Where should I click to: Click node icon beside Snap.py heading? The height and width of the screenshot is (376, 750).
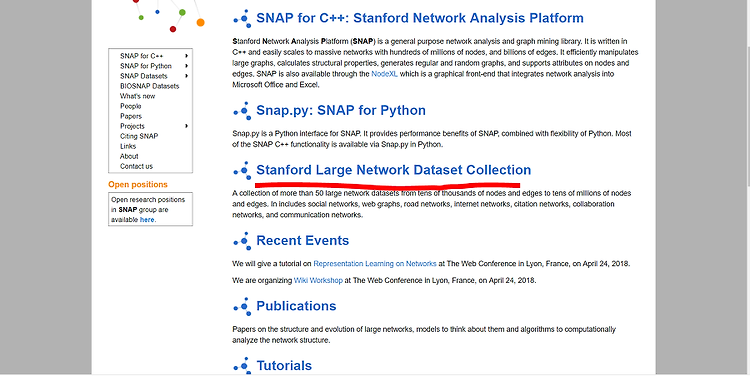pos(243,111)
